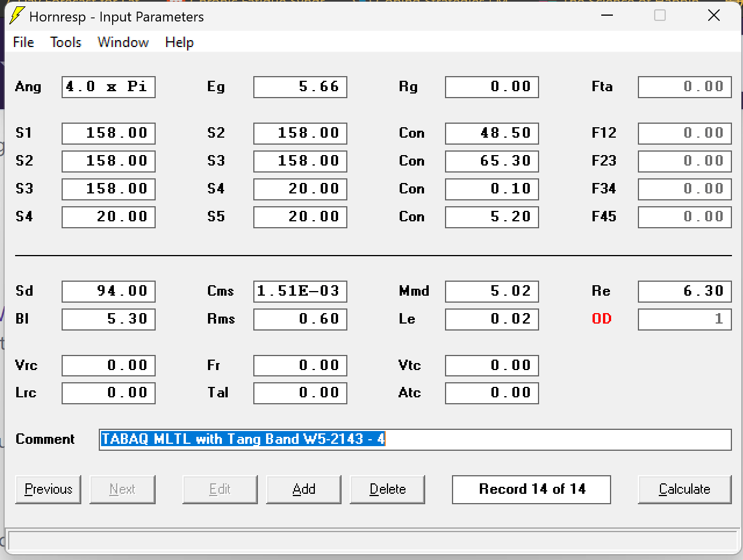Click the Tal input field
The width and height of the screenshot is (743, 560).
pyautogui.click(x=300, y=393)
